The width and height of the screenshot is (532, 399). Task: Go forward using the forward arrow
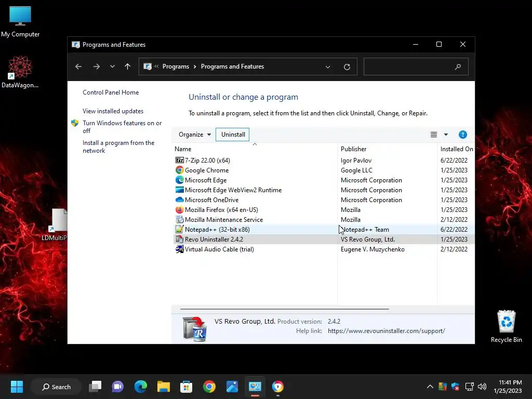click(96, 66)
